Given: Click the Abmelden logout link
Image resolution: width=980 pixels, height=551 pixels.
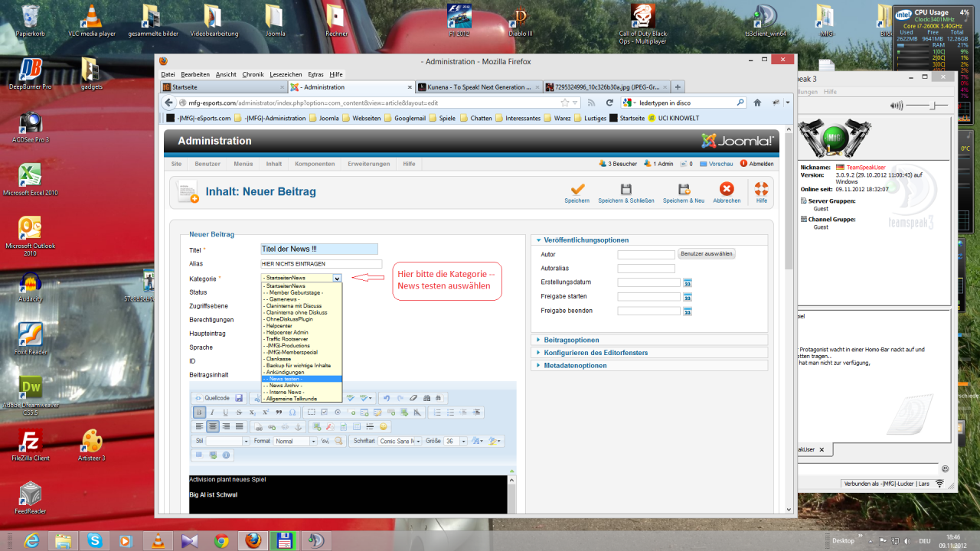Looking at the screenshot, I should [x=761, y=164].
